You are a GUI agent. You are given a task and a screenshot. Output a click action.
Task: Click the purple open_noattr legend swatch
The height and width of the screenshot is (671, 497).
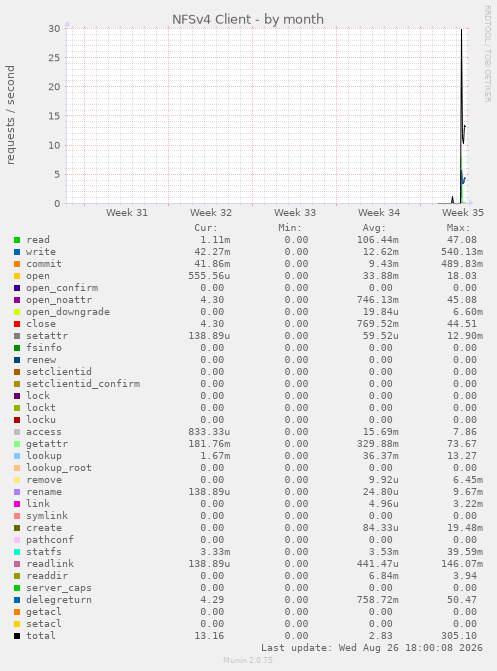pyautogui.click(x=17, y=300)
